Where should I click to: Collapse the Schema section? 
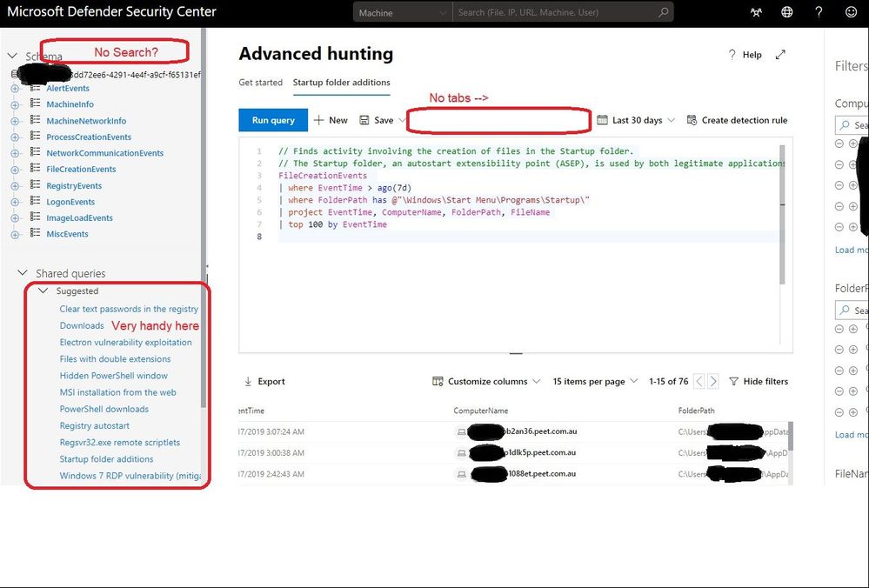[12, 56]
